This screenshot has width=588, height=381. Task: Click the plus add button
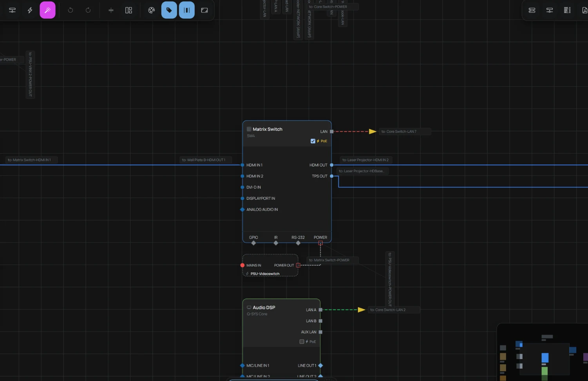click(111, 10)
